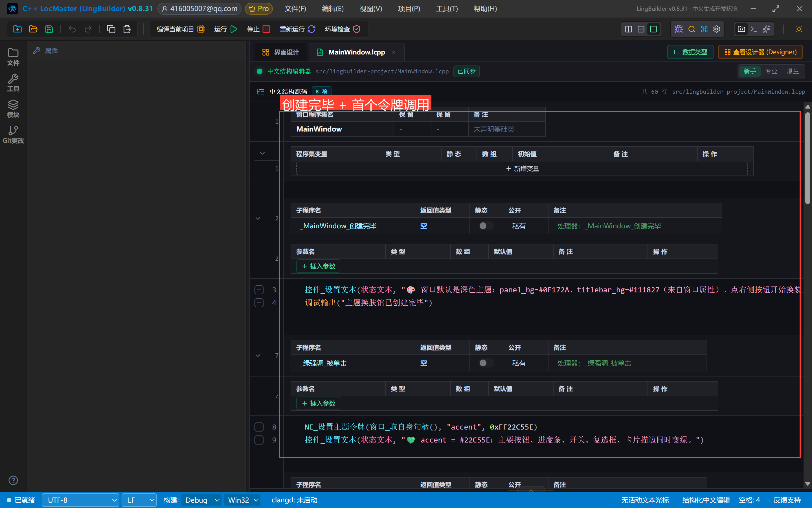Open the terminal prompt icon
The width and height of the screenshot is (812, 508).
click(754, 29)
